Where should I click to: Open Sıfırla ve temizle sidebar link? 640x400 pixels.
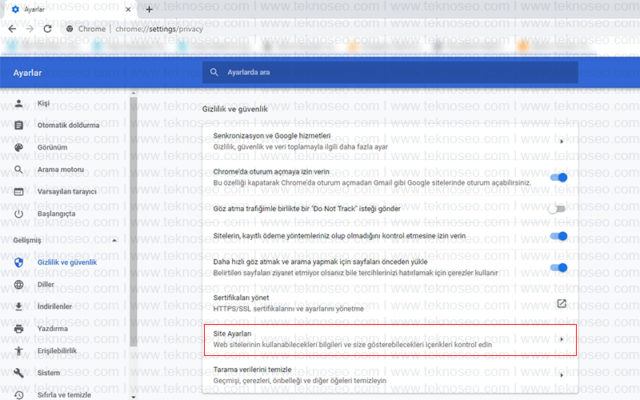64,395
